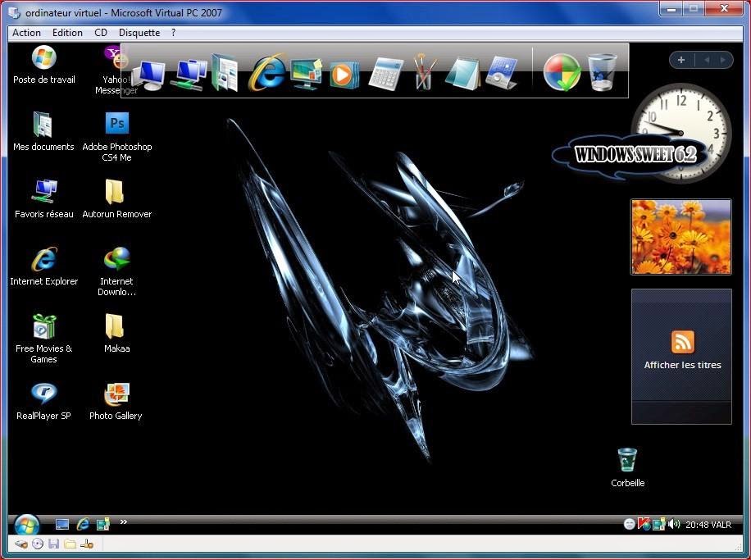
Task: Open the Photo Gallery desktop shortcut
Action: point(116,402)
